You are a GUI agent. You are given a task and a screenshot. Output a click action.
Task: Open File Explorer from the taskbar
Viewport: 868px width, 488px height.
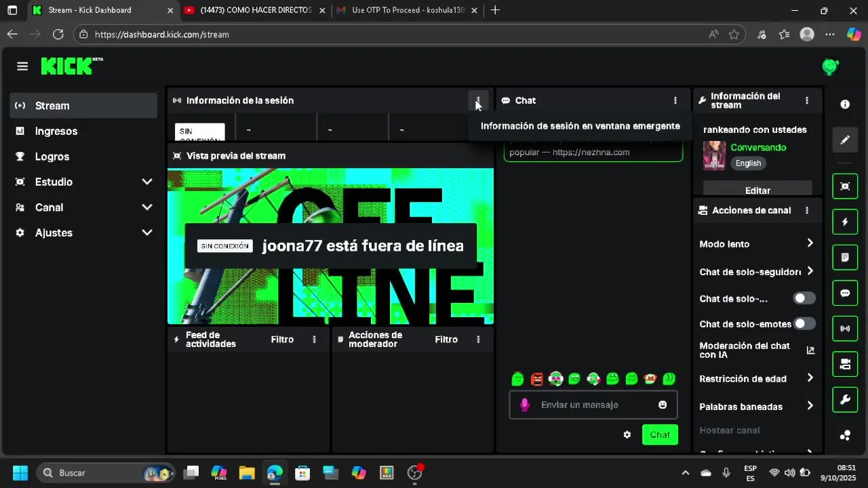click(247, 472)
